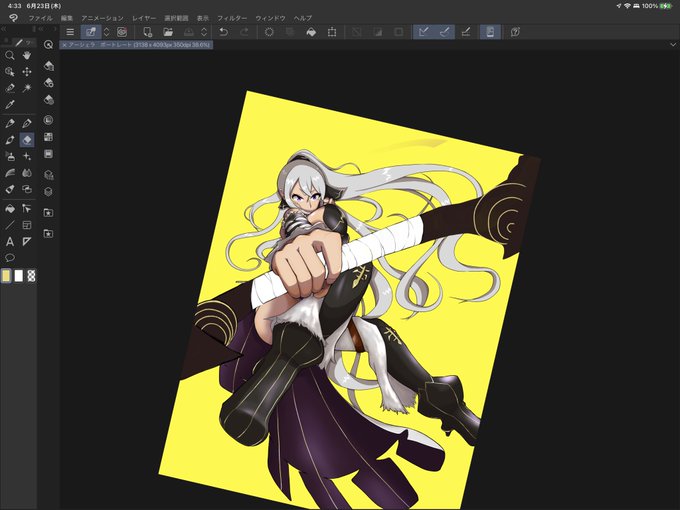Open the file folder icon in command bar
Screen dimensions: 680x510
(x=168, y=32)
